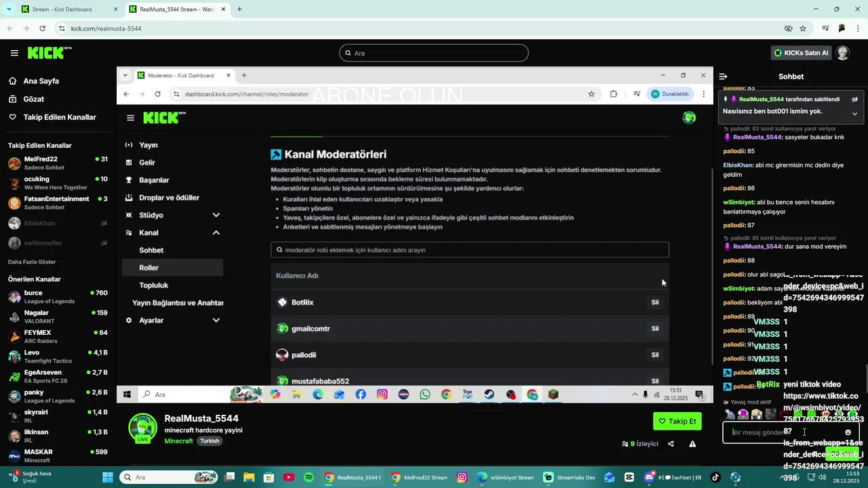Click the Minecraft category link under stream title
Screen dimensions: 868x488
178,441
